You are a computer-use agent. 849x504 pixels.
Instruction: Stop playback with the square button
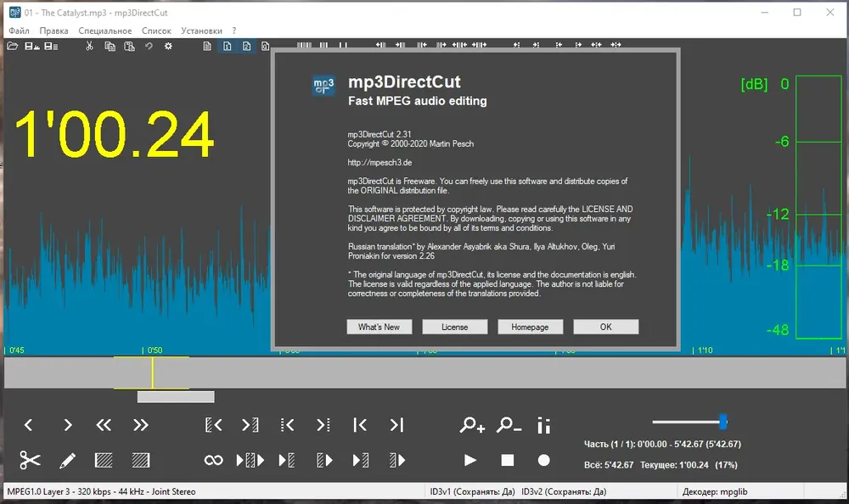(508, 460)
